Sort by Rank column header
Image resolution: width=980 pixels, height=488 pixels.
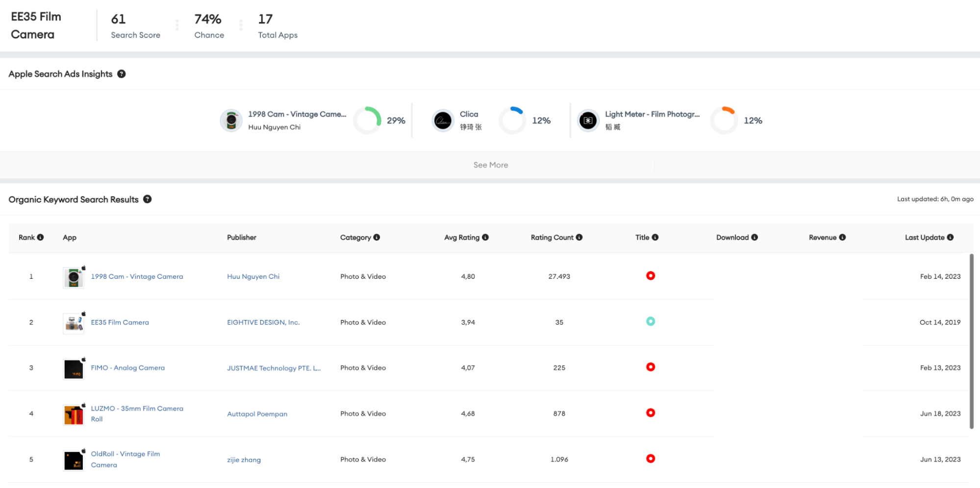click(26, 237)
